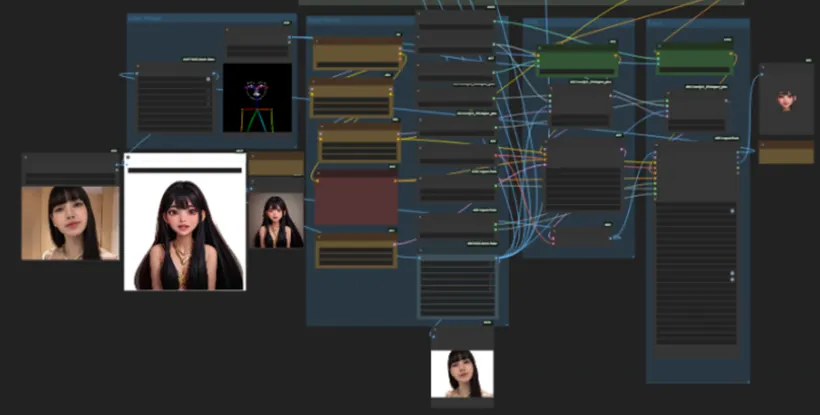
Task: Select the maroon colored node
Action: click(x=356, y=199)
